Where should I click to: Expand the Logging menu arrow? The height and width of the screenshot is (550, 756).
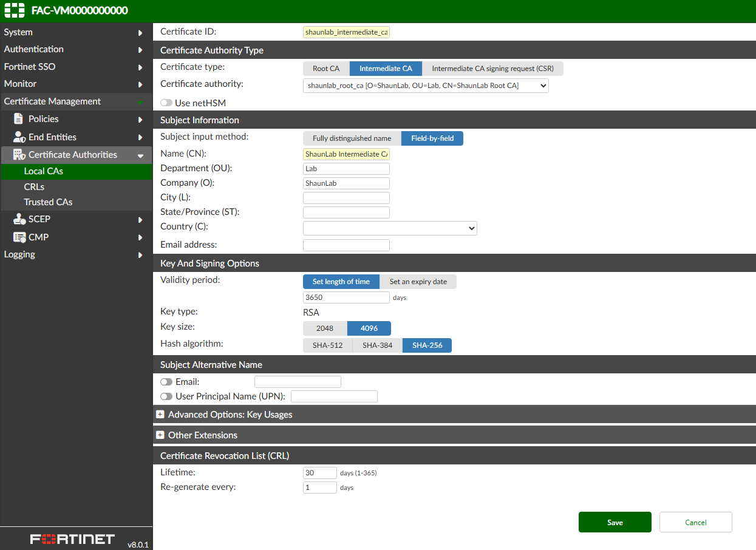[140, 255]
